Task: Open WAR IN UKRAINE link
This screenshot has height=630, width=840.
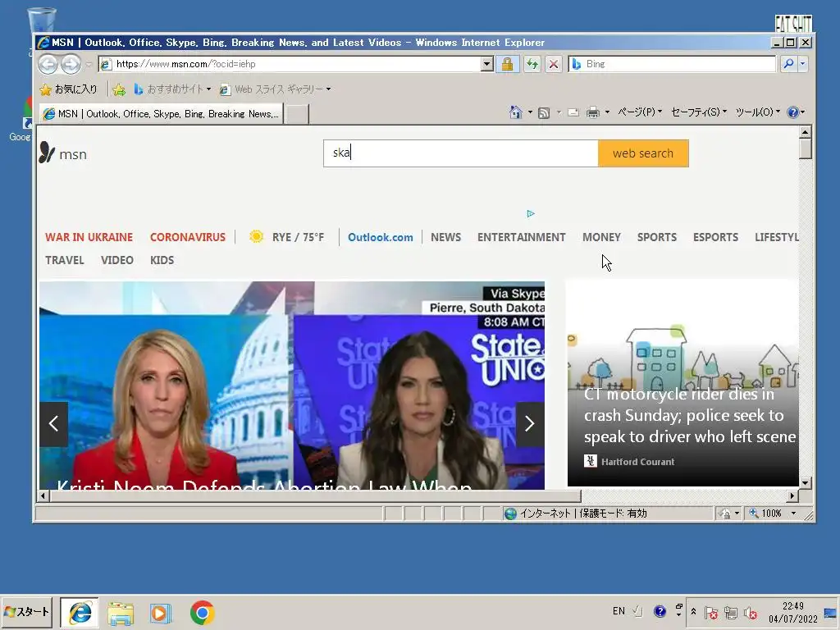Action: (x=89, y=237)
